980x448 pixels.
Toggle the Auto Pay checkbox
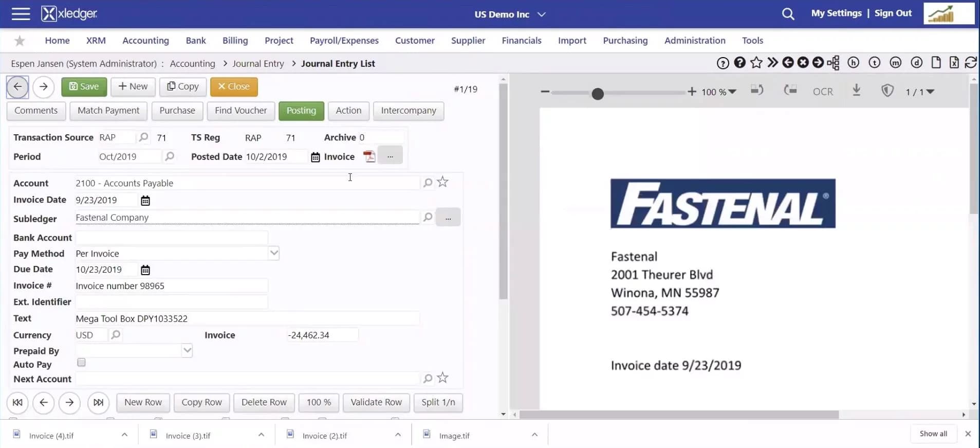(x=81, y=363)
